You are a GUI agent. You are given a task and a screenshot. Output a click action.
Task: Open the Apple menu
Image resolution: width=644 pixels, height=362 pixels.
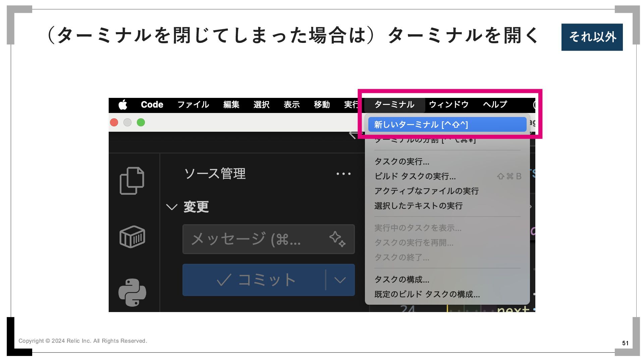(x=123, y=105)
